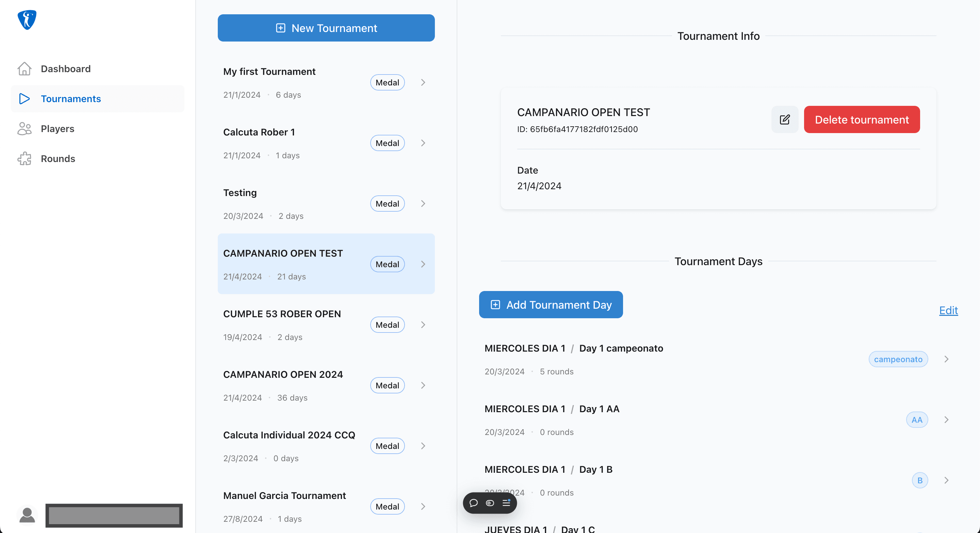Expand the My first Tournament chevron
980x533 pixels.
point(423,83)
